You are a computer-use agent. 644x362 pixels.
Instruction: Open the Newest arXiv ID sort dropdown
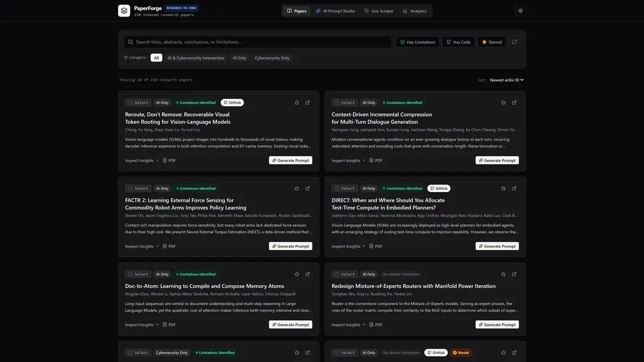[507, 80]
